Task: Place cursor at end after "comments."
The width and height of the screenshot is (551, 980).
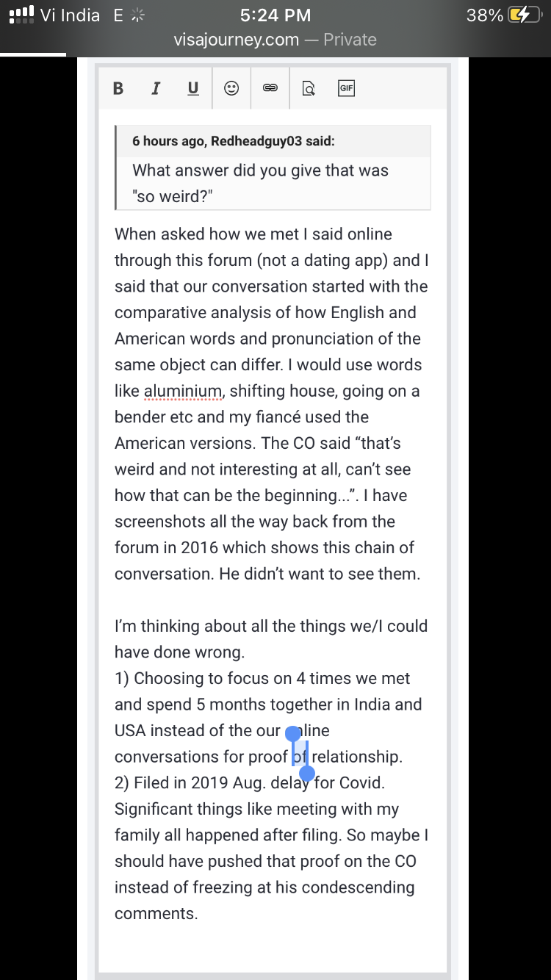Action: [200, 914]
